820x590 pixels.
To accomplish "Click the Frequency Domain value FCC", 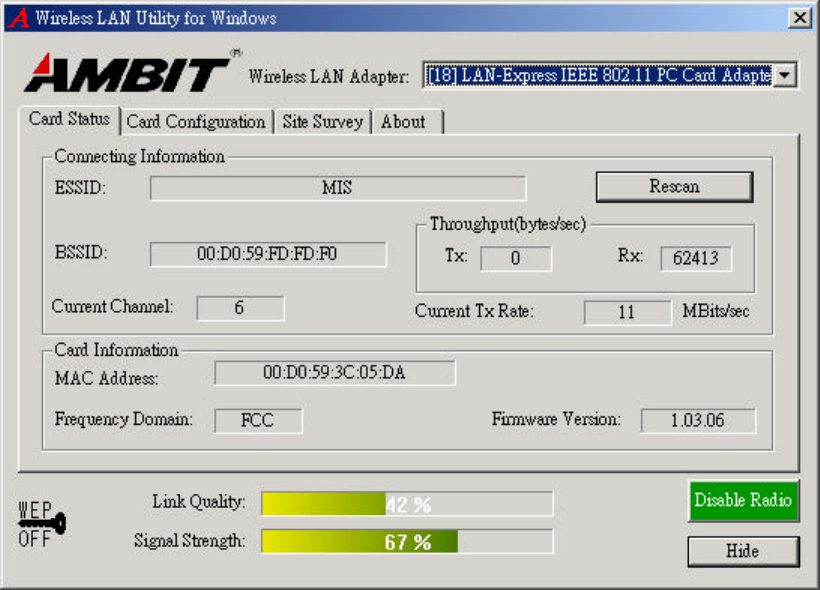I will 258,421.
